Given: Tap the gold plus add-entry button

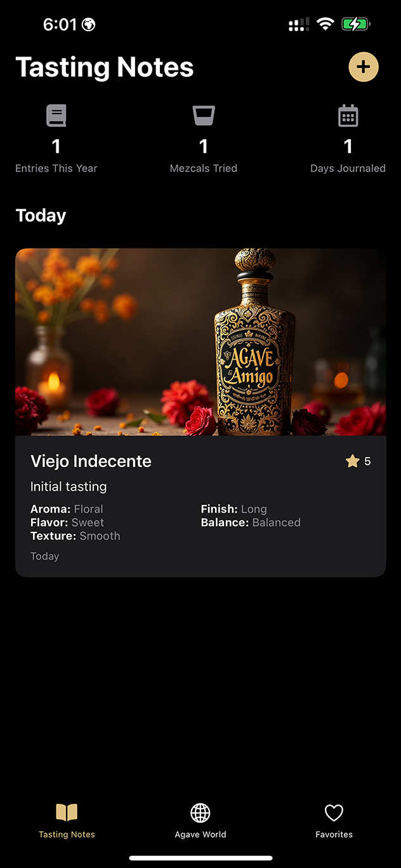Looking at the screenshot, I should click(364, 67).
